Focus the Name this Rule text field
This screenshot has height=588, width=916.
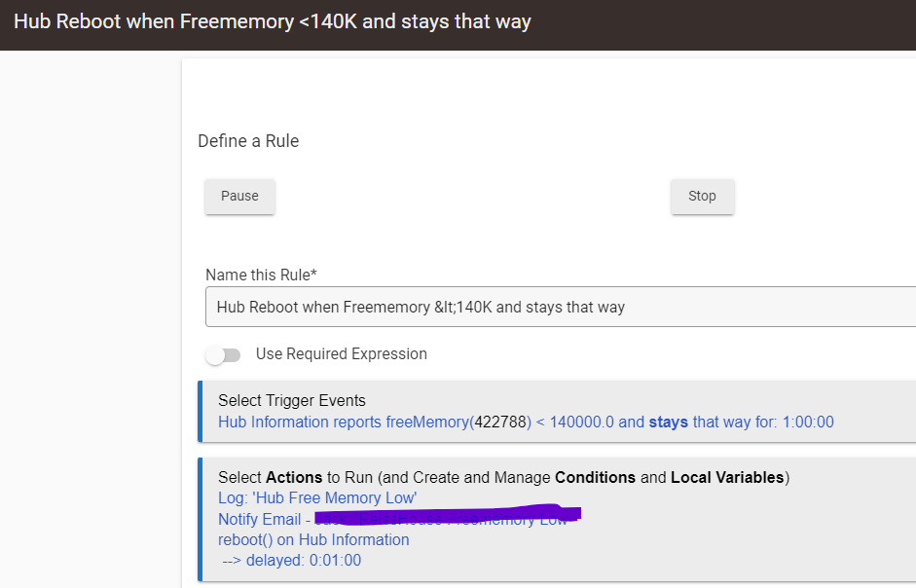[561, 307]
